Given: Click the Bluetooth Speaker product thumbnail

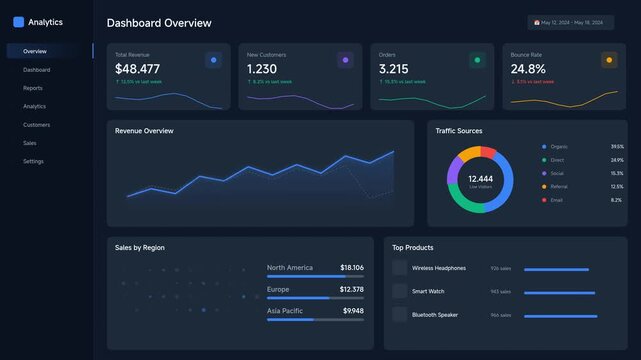Looking at the screenshot, I should tap(399, 315).
